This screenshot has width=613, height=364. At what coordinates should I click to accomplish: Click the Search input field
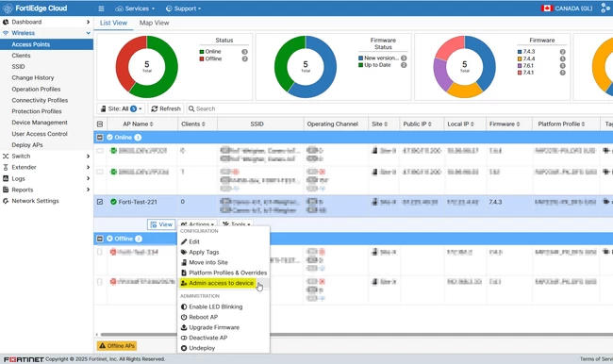399,108
